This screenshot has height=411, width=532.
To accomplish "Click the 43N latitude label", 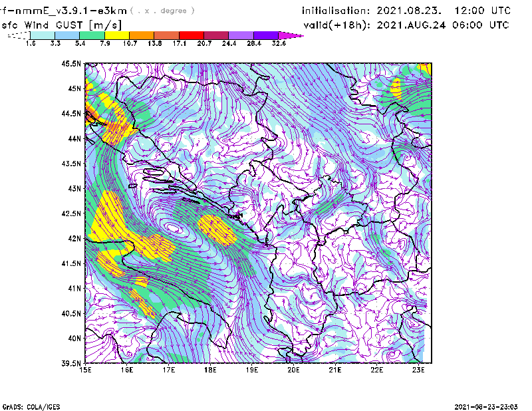I will [x=74, y=188].
